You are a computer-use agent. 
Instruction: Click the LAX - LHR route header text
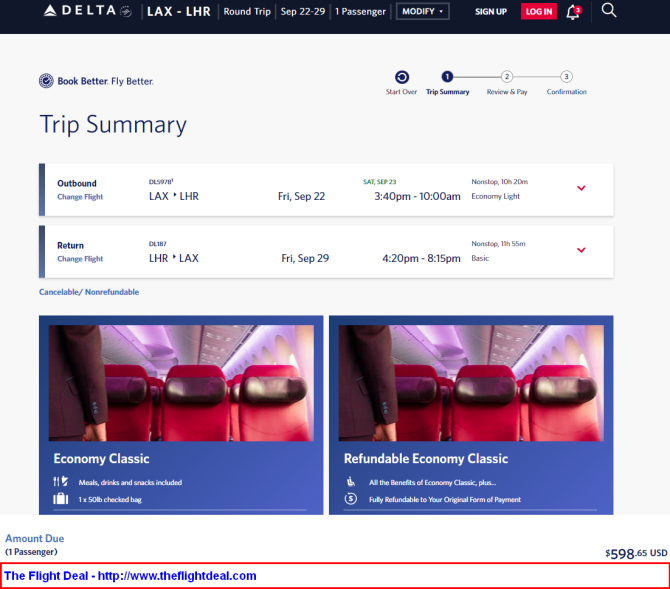click(179, 12)
